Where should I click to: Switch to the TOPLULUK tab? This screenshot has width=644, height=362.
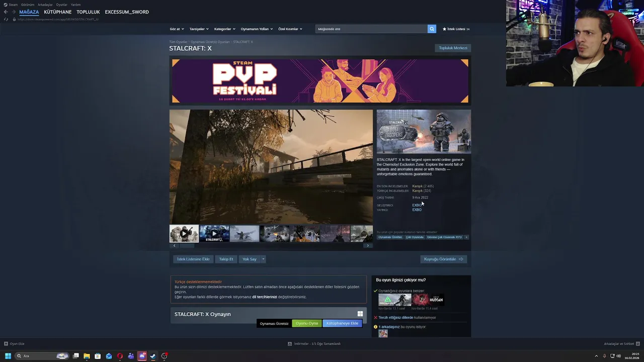point(88,12)
